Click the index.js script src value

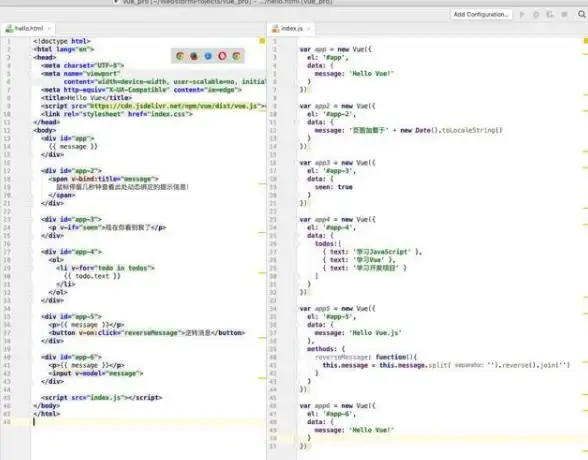[105, 397]
